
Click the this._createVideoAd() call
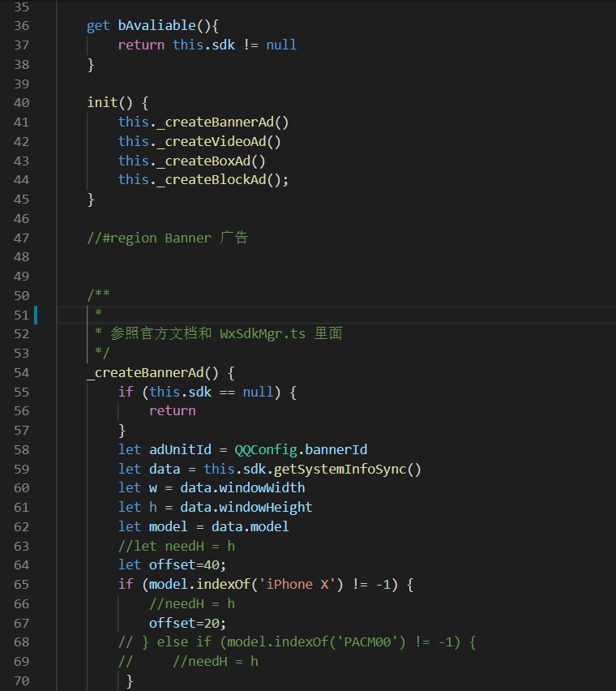click(x=199, y=141)
